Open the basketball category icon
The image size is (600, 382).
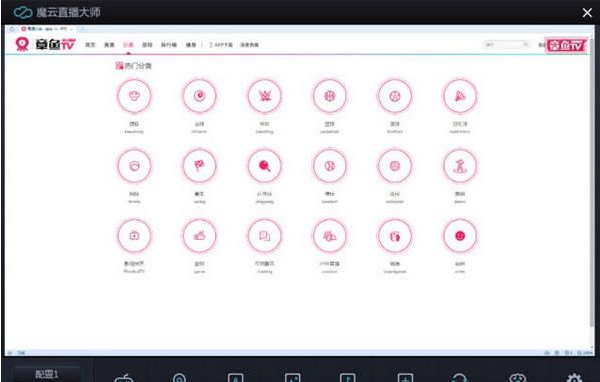[x=329, y=96]
